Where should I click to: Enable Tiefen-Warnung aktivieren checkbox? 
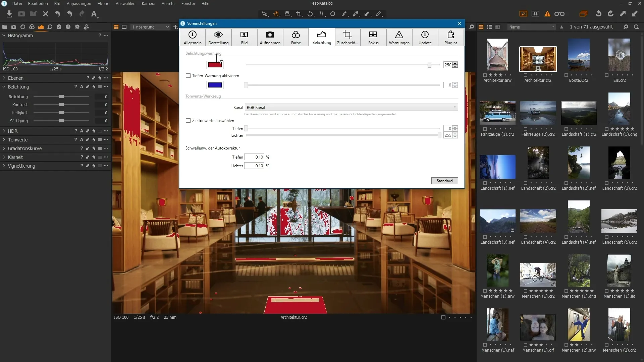(188, 76)
